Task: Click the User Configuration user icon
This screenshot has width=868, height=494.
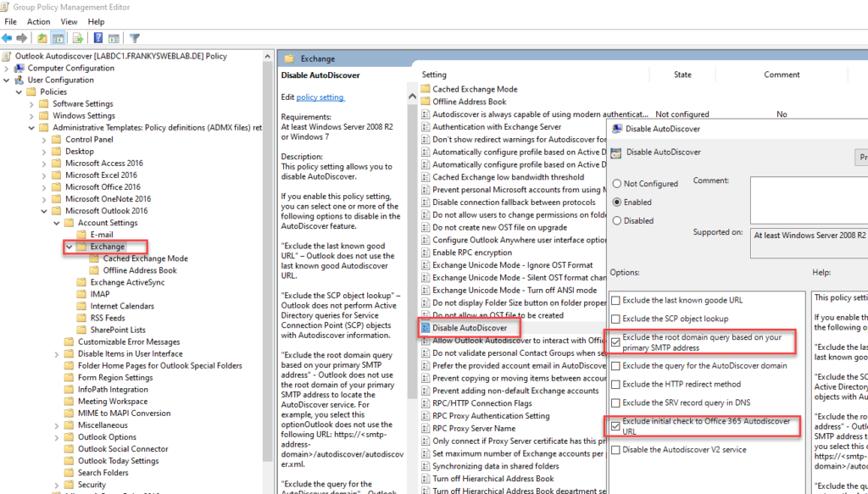Action: tap(19, 80)
